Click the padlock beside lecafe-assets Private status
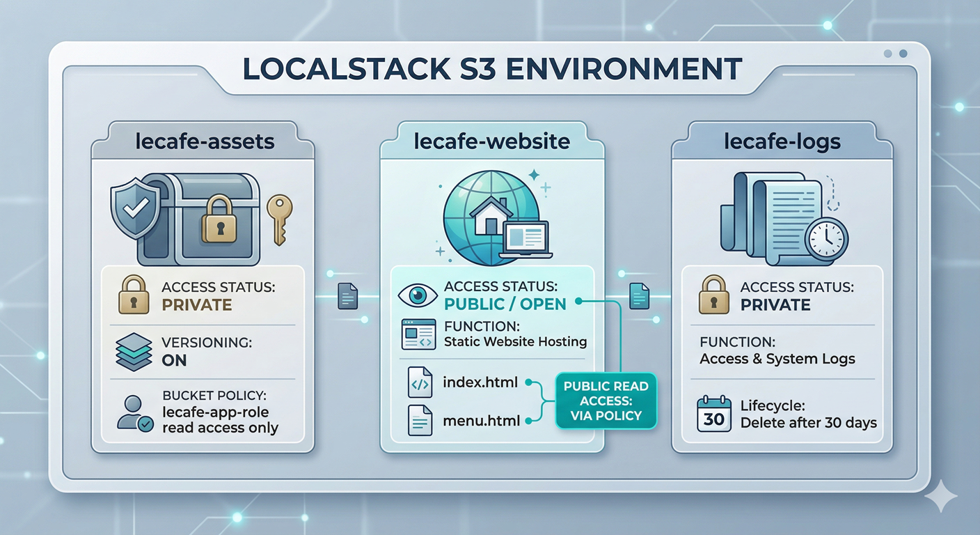Image resolution: width=980 pixels, height=535 pixels. (x=133, y=295)
